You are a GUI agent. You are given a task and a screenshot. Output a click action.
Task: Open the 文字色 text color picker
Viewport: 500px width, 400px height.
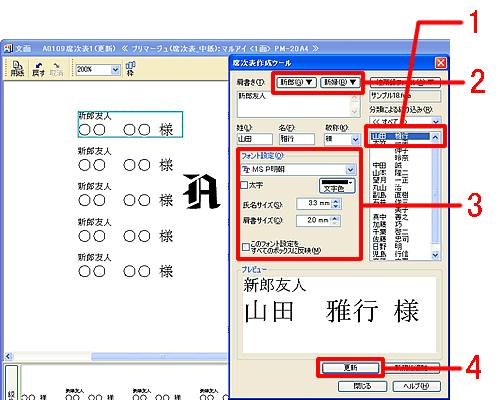tap(337, 186)
